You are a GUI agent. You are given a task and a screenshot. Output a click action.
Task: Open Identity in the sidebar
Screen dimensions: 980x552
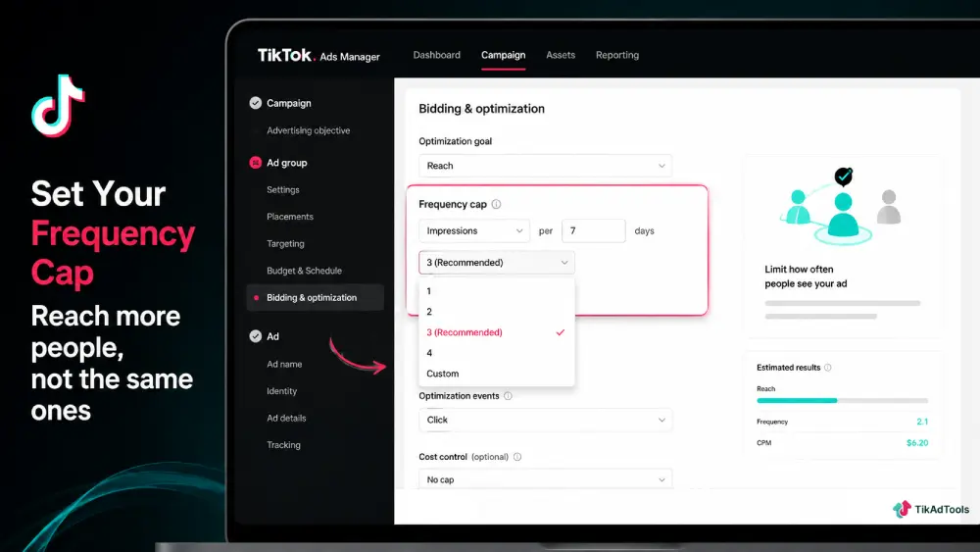(281, 391)
